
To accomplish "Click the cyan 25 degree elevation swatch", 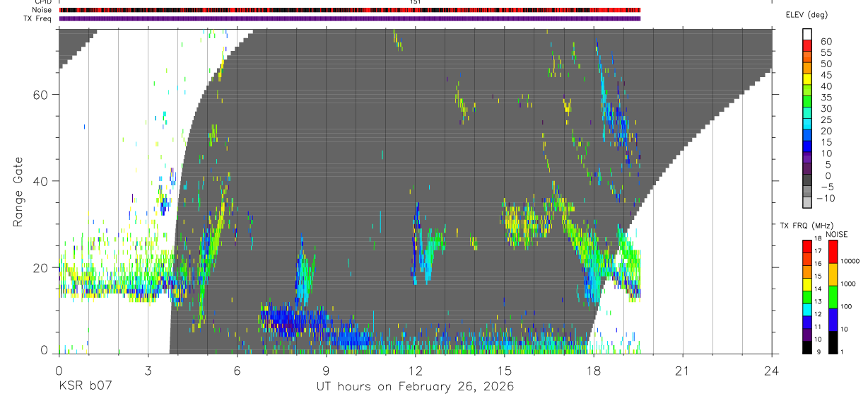I will (x=807, y=125).
